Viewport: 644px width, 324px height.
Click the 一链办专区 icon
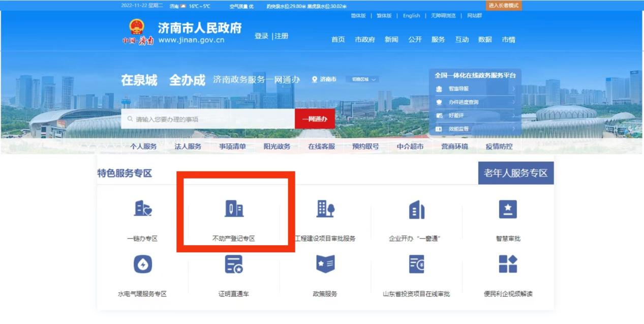pyautogui.click(x=142, y=209)
